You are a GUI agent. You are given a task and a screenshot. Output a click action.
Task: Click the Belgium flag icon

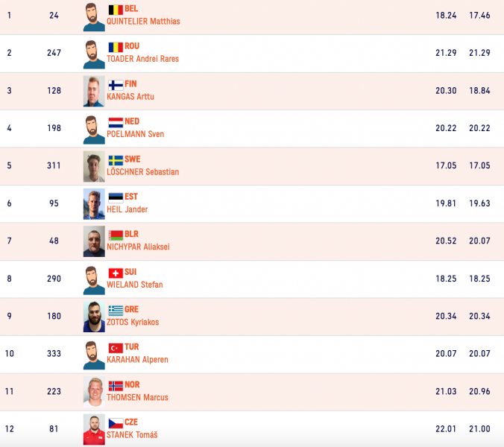click(116, 10)
